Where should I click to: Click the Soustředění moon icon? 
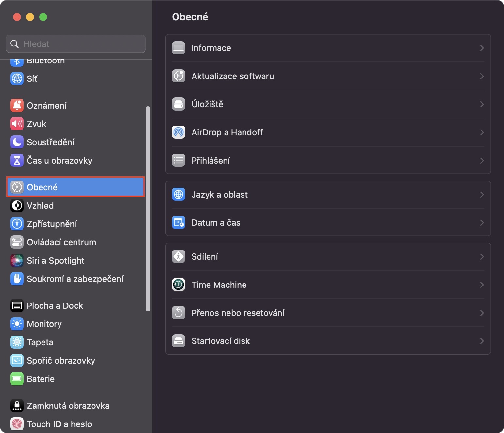[x=17, y=142]
